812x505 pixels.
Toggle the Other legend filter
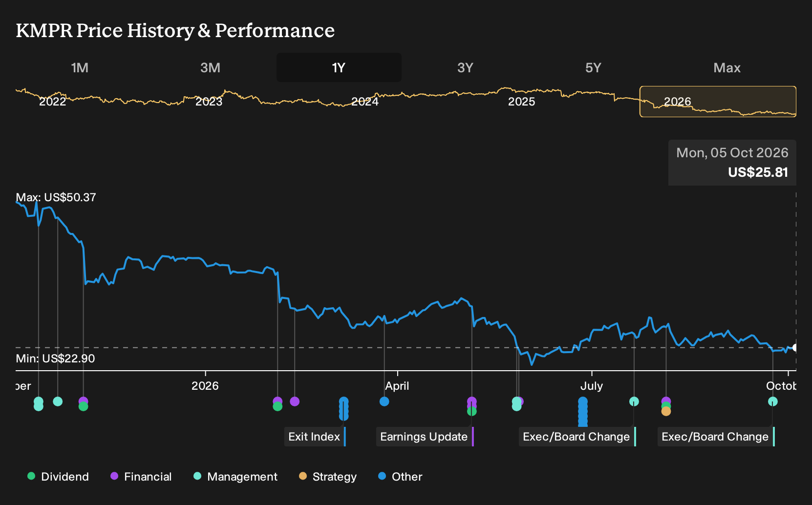[400, 477]
